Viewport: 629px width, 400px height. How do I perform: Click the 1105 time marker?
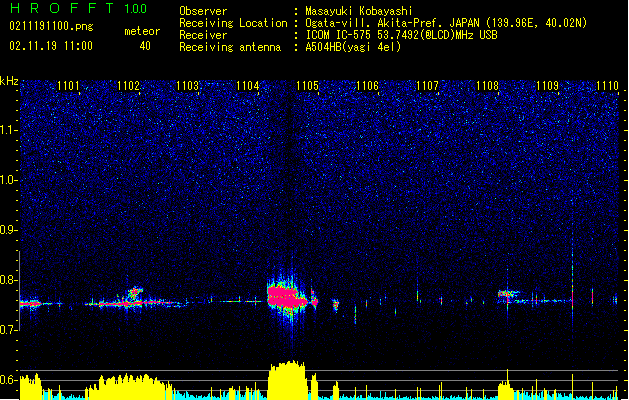tap(307, 86)
